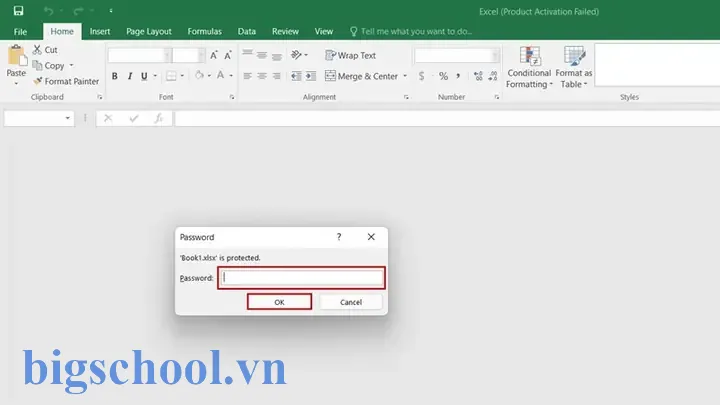Click Increase Font Size icon
This screenshot has height=405, width=720.
(214, 56)
